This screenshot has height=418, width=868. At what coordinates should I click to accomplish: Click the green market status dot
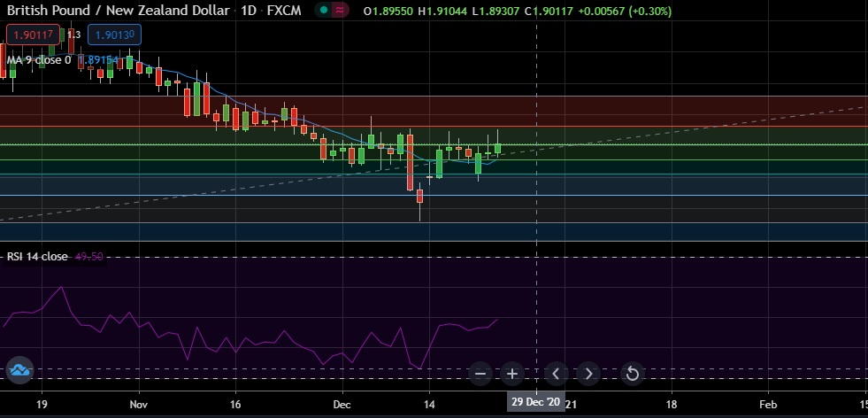click(324, 10)
